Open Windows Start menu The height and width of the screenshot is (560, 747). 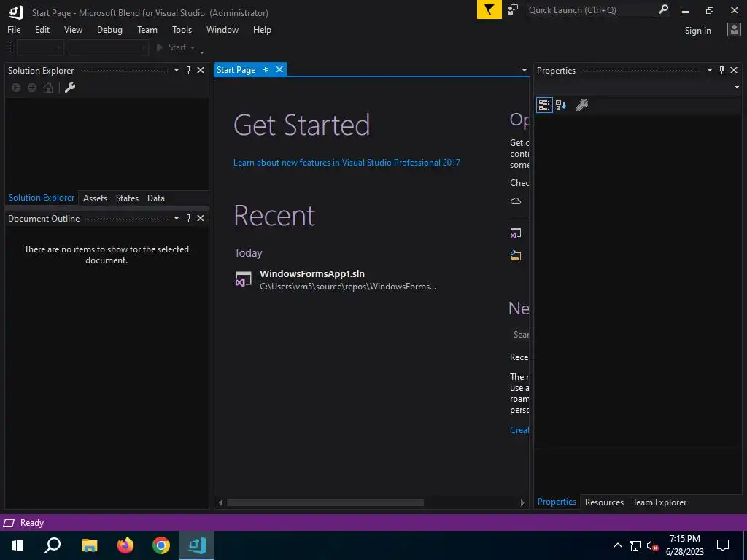coord(18,545)
